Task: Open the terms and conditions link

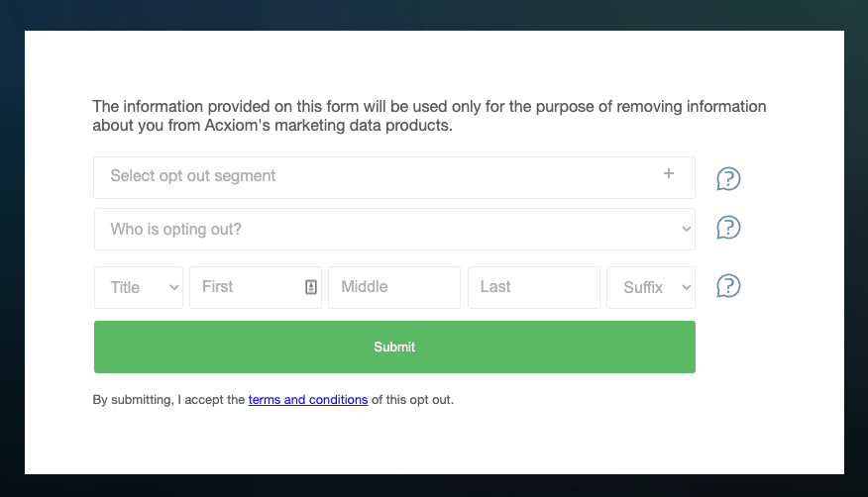Action: tap(308, 400)
